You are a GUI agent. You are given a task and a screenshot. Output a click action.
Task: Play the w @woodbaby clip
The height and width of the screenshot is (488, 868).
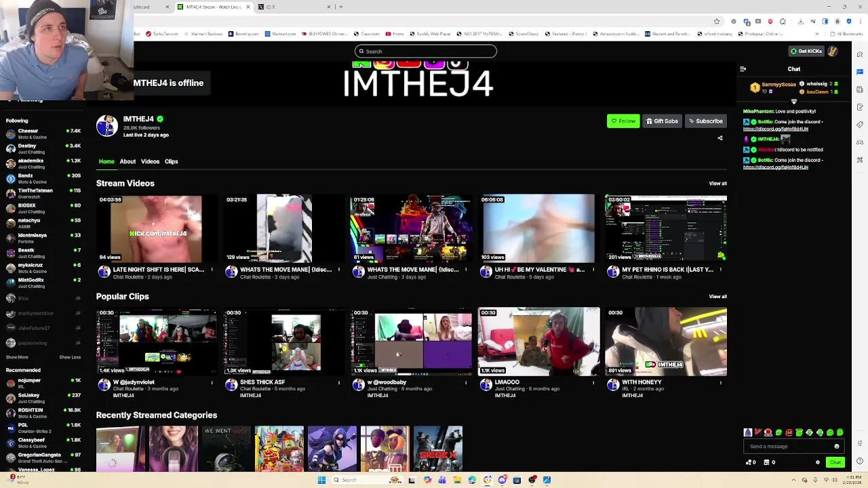411,342
